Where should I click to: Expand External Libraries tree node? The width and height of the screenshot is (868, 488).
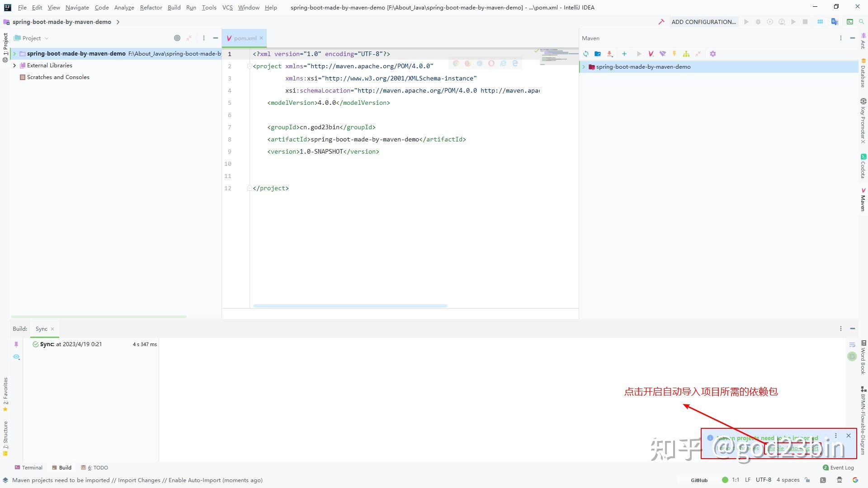tap(14, 66)
